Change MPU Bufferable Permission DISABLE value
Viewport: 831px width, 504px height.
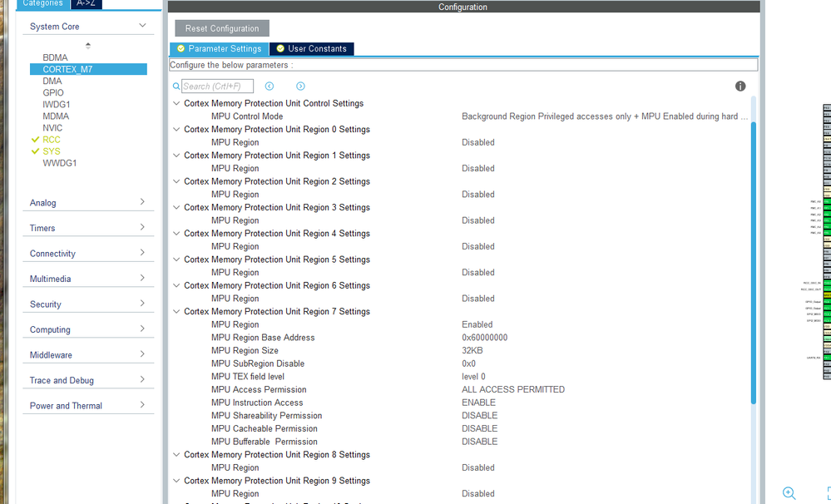point(480,442)
